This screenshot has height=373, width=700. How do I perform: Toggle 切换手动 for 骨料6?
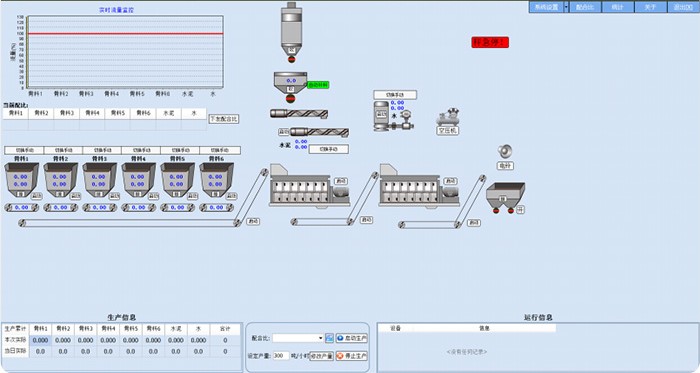(220, 150)
